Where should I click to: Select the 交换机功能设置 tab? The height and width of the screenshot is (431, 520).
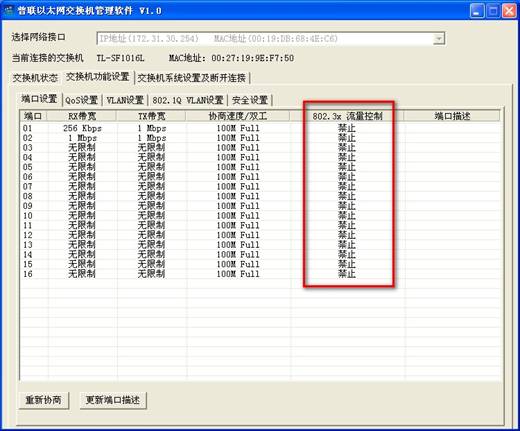click(97, 77)
